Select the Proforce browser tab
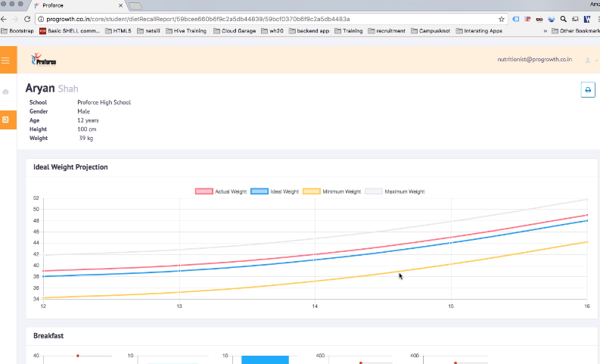Image resolution: width=600 pixels, height=364 pixels. coord(76,5)
